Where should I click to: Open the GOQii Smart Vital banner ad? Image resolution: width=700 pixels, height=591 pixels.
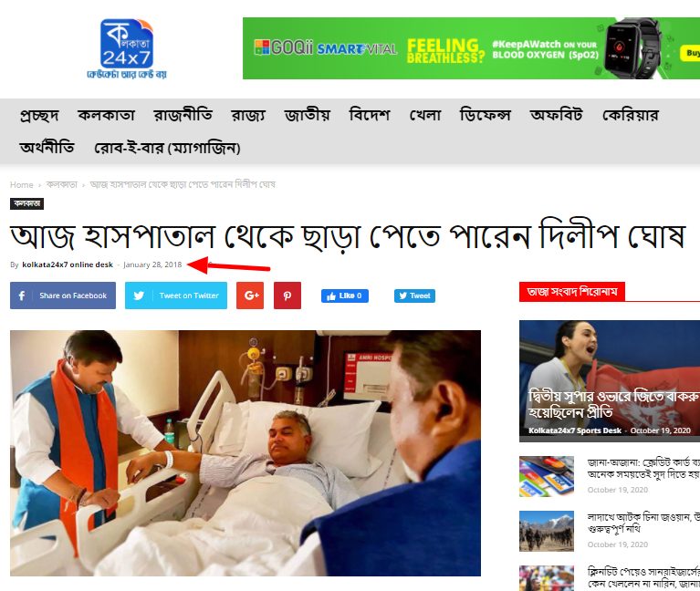[472, 48]
